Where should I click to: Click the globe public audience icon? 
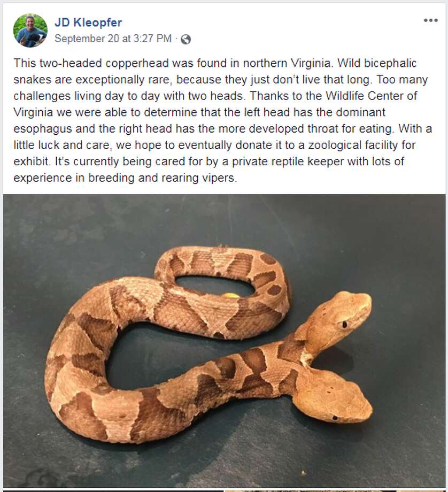coord(186,40)
